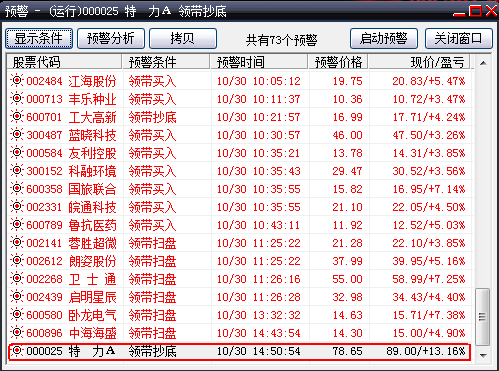The height and width of the screenshot is (371, 499).
Task: Select stock 000713 丰乐种业
Action: click(x=71, y=99)
